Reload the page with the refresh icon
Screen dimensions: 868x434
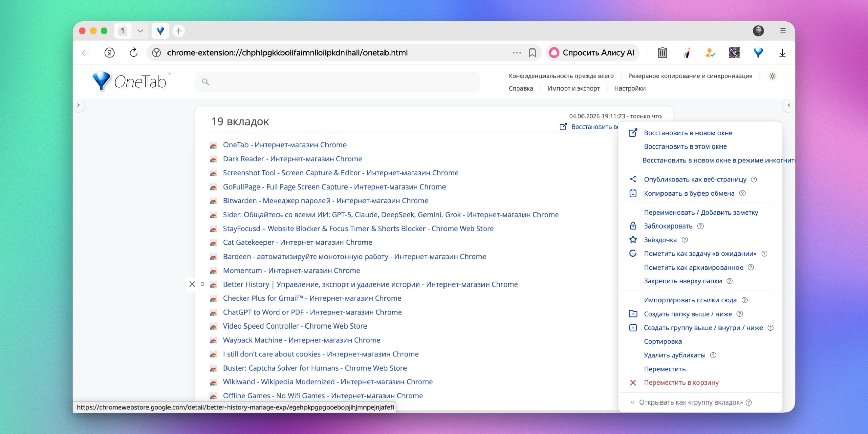tap(133, 53)
